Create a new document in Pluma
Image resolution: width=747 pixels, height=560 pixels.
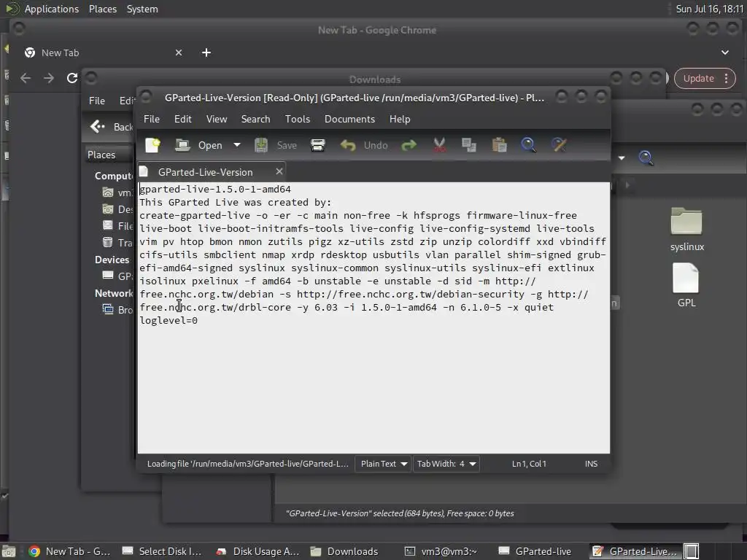point(153,145)
